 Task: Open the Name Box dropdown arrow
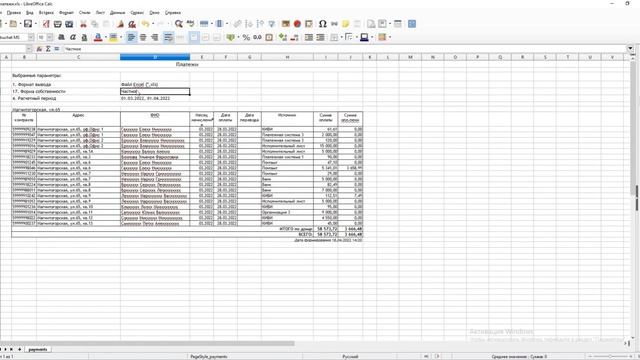click(29, 49)
